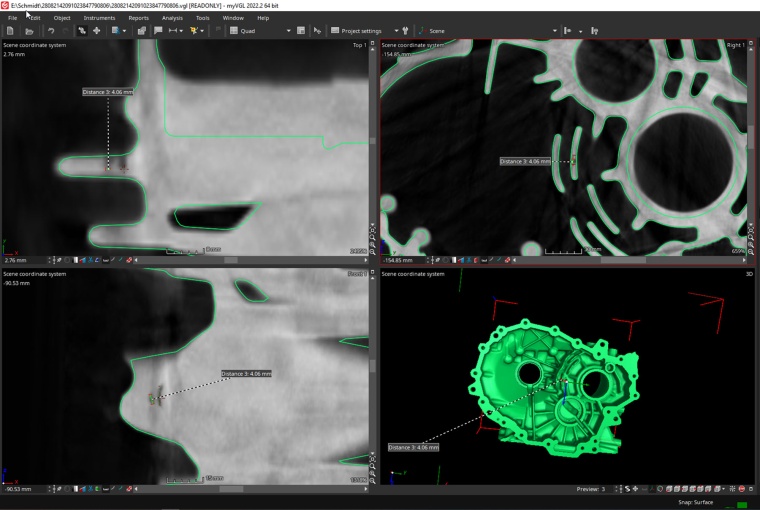Click the New file icon in toolbar
760x510 pixels.
click(10, 31)
